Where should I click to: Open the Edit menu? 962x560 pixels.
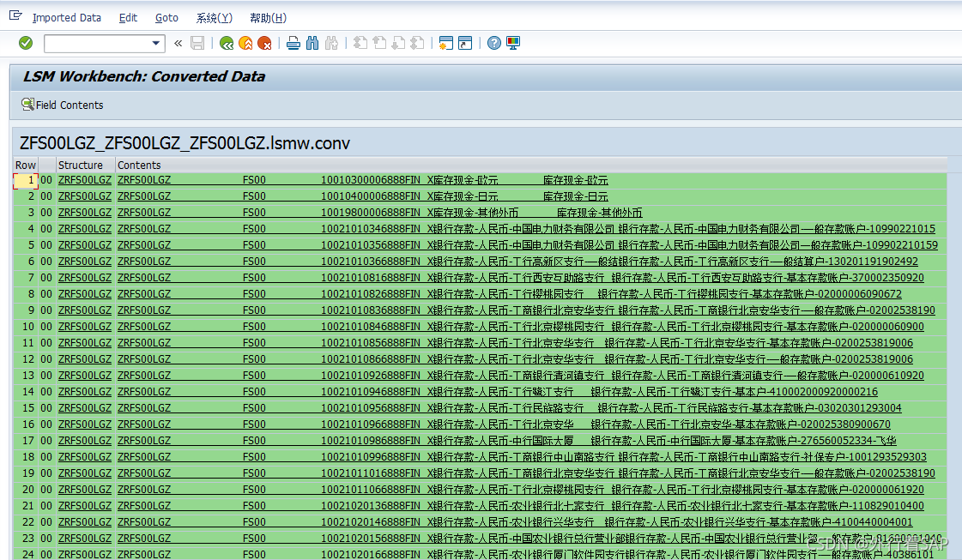point(128,18)
